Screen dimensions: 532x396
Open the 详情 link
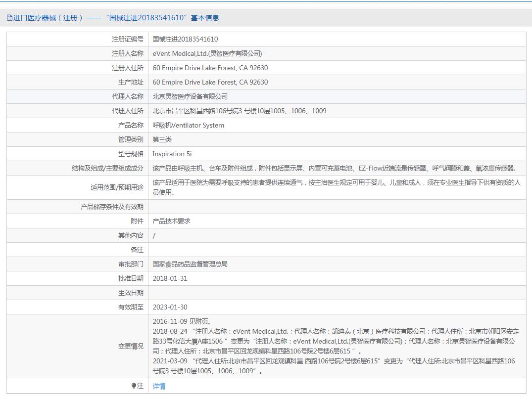[x=159, y=386]
